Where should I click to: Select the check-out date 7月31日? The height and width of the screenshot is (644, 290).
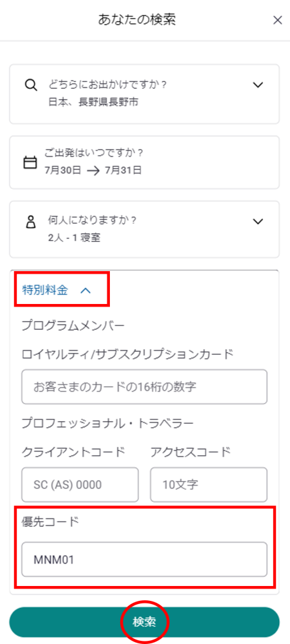click(123, 171)
